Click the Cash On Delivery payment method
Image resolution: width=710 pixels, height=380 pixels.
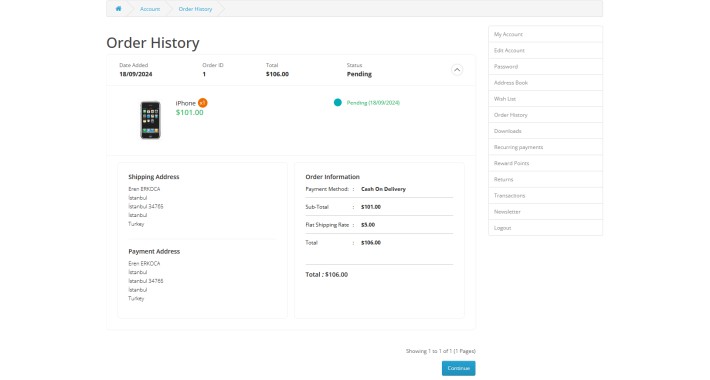[x=383, y=189]
